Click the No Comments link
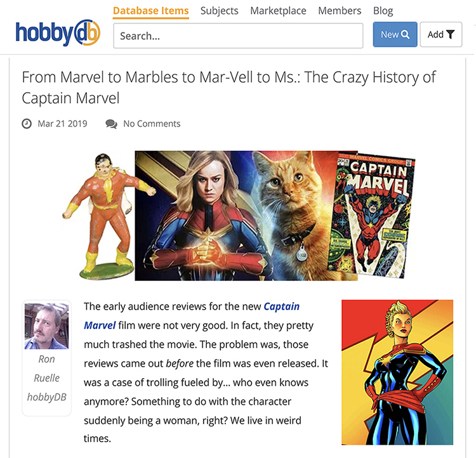Screen dimensions: 476x458 [152, 124]
